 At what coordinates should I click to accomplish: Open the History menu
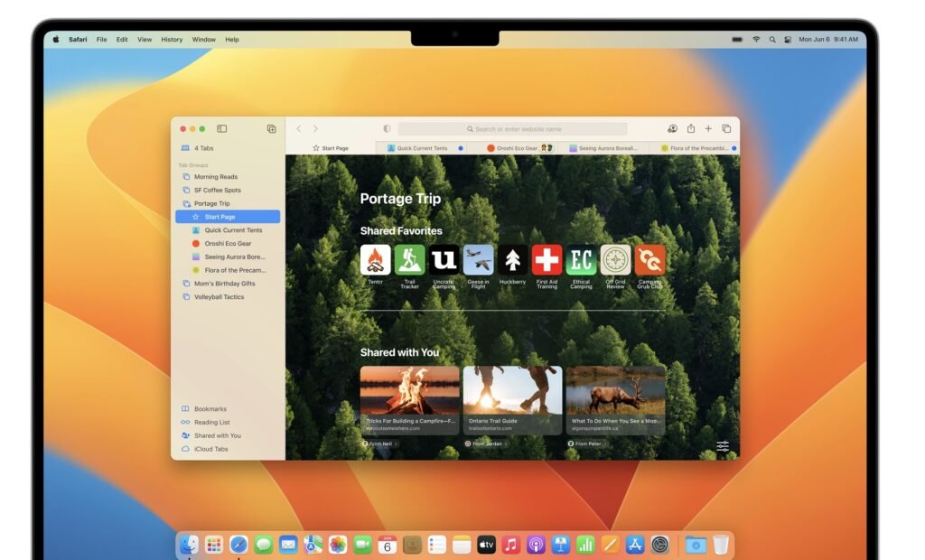point(172,40)
